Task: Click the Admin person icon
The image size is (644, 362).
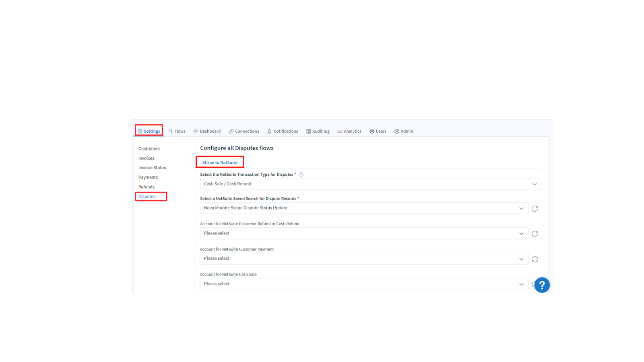Action: click(x=396, y=131)
